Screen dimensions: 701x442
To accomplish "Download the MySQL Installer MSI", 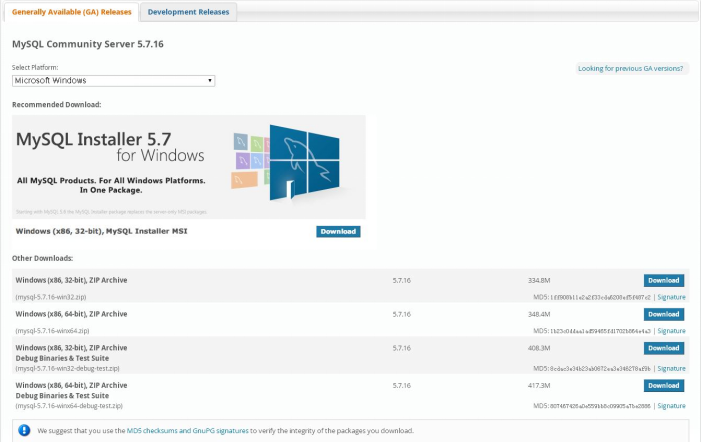I will click(x=338, y=232).
